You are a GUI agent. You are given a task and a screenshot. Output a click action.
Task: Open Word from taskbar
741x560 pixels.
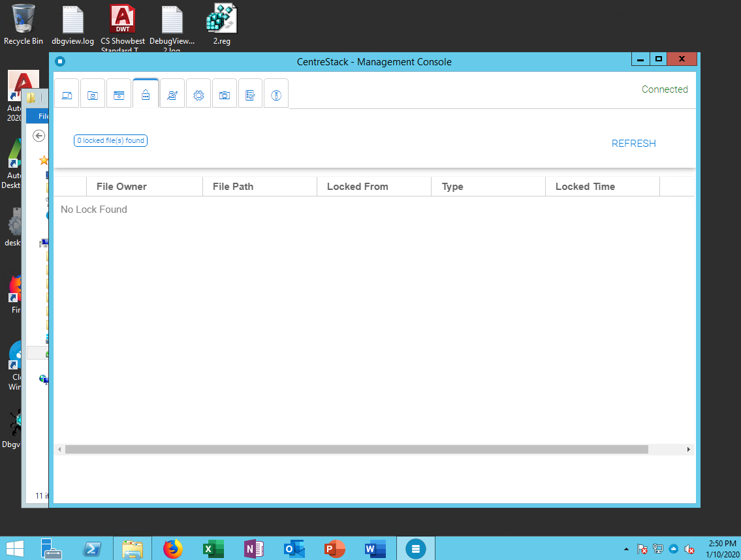click(x=375, y=549)
